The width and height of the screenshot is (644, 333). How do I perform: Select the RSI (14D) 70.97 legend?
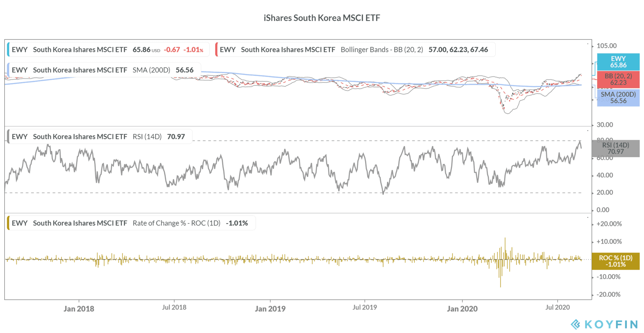point(99,137)
